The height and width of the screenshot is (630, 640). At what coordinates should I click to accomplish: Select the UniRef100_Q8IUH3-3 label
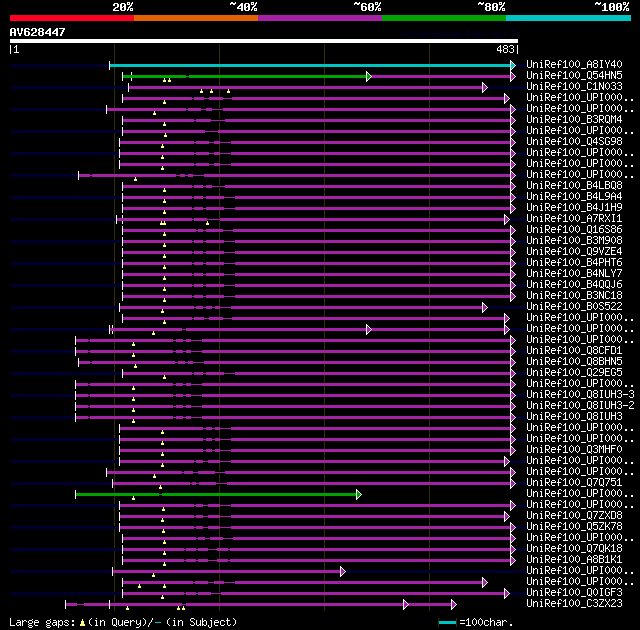[x=580, y=395]
